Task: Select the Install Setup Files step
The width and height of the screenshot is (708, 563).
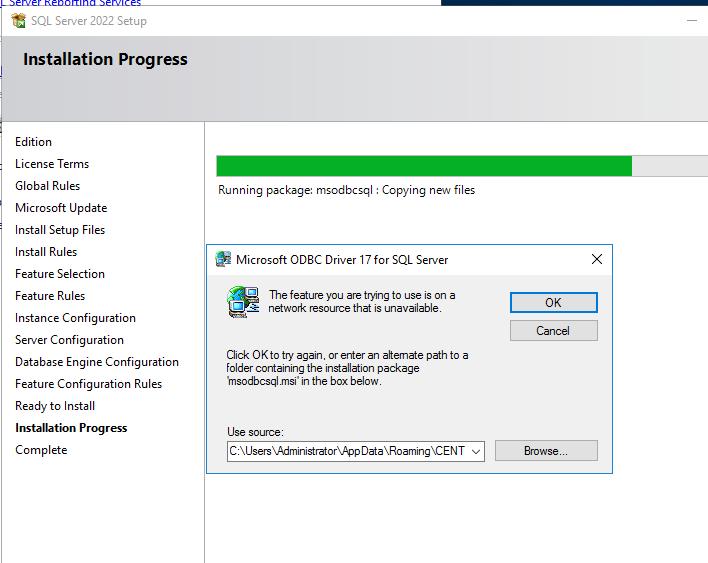Action: point(60,230)
